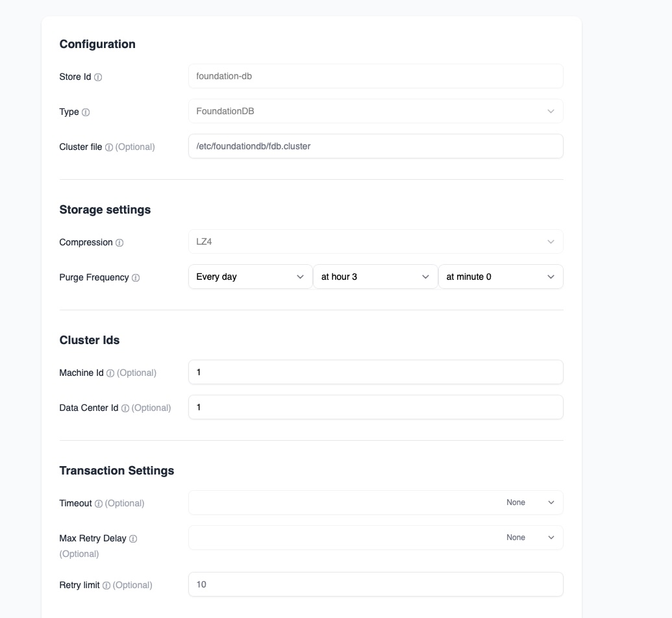The height and width of the screenshot is (618, 672).
Task: Open Max Retry Delay unit dropdown
Action: coord(530,538)
